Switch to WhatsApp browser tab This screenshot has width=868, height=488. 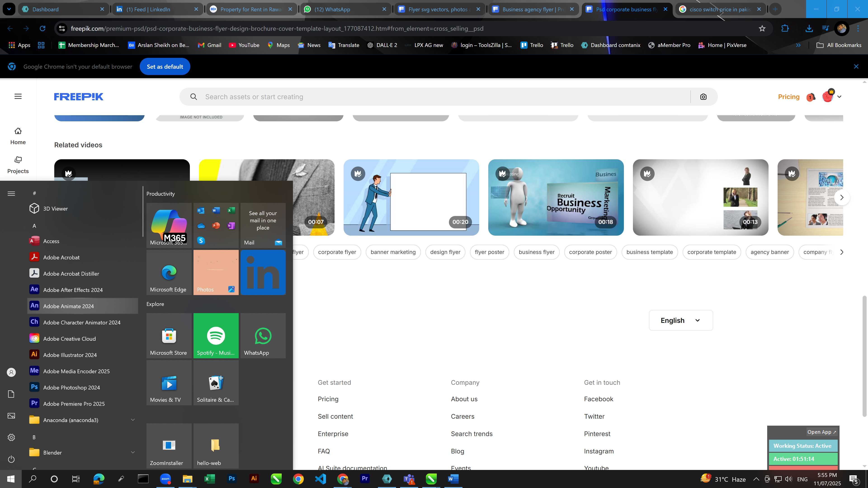pyautogui.click(x=345, y=9)
